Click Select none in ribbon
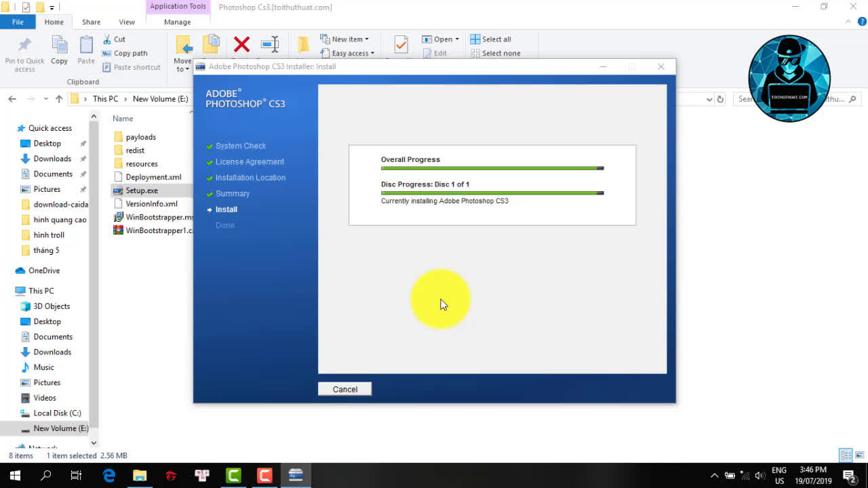Screen dimensions: 868x488 point(496,53)
